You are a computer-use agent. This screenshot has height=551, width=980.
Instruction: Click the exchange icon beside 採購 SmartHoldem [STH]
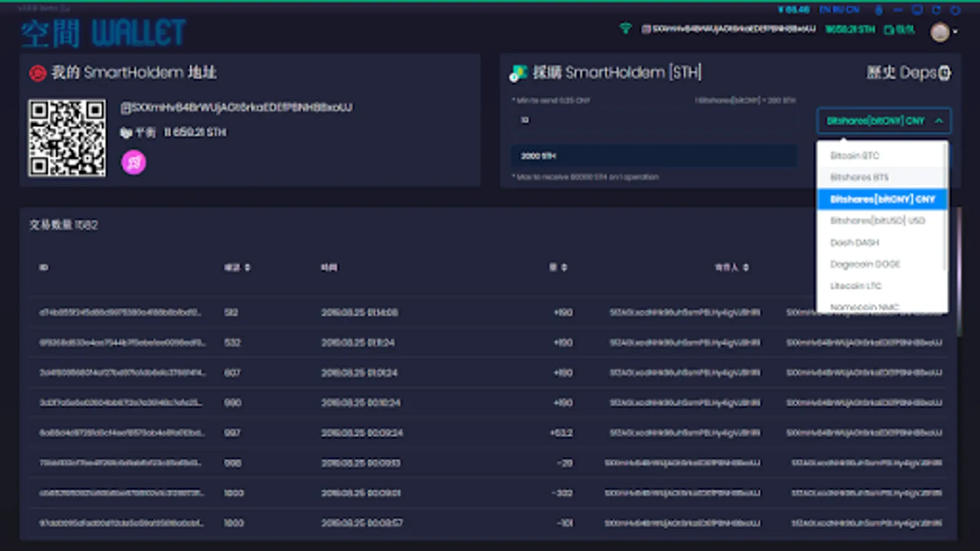point(518,73)
